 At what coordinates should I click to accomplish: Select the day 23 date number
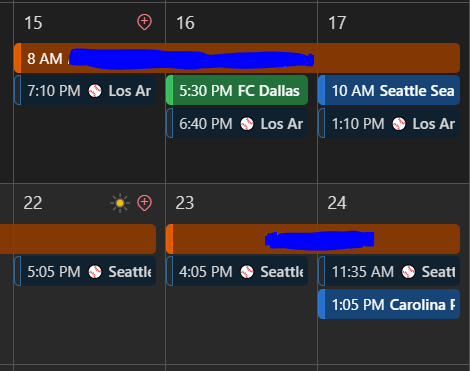coord(185,203)
